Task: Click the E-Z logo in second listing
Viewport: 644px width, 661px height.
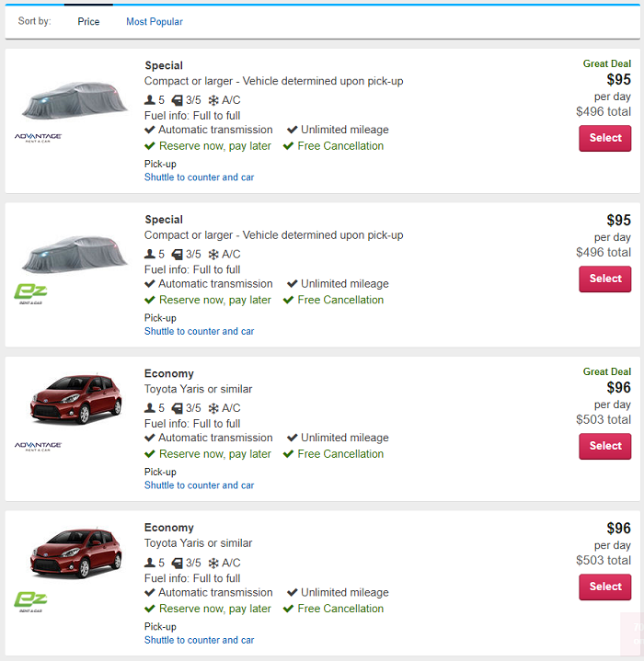Action: tap(30, 294)
